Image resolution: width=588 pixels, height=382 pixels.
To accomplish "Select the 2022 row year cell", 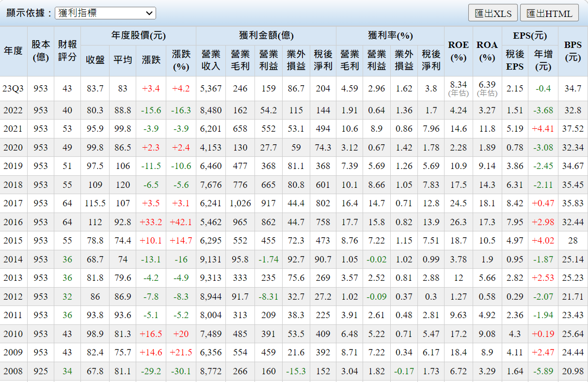I will point(13,110).
